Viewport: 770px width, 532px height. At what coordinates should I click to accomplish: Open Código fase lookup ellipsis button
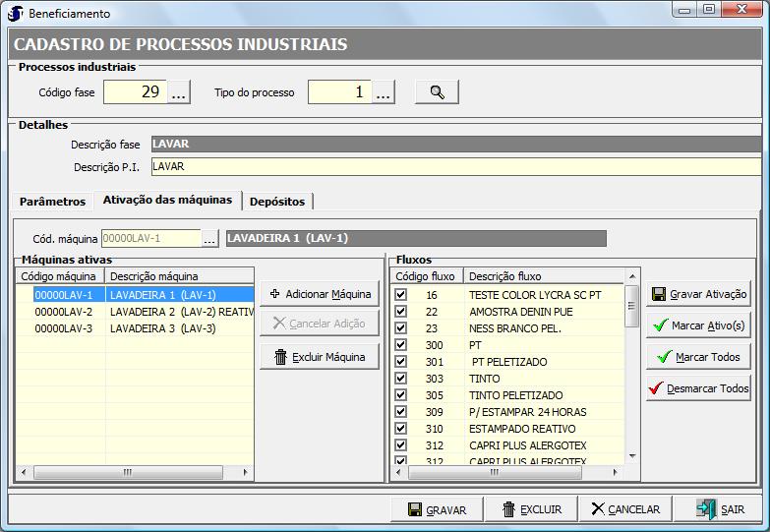(x=179, y=93)
